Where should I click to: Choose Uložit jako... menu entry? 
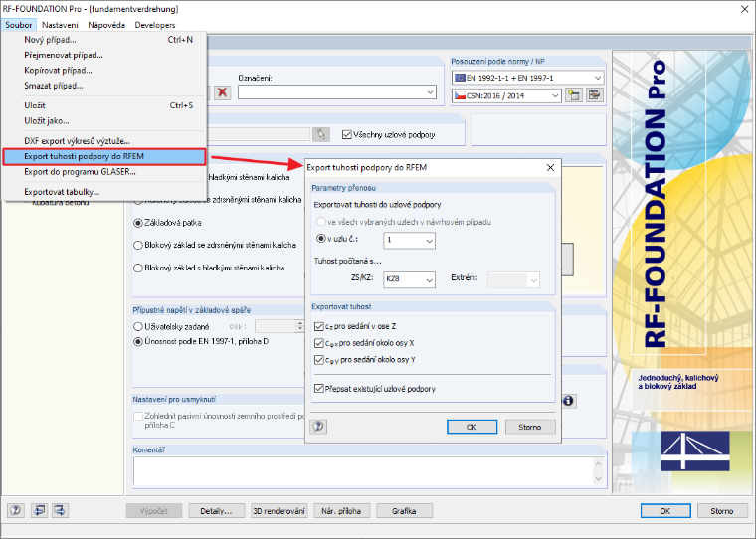[104, 121]
